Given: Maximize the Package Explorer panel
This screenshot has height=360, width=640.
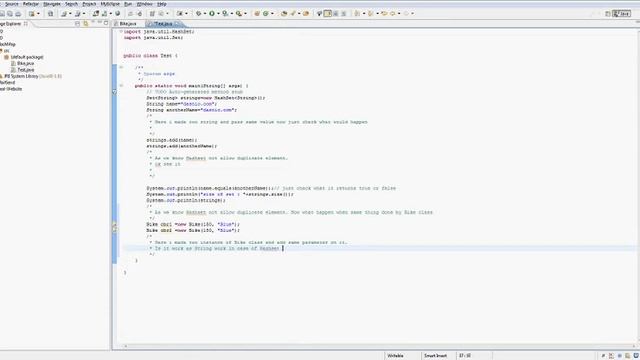Looking at the screenshot, I should [106, 23].
